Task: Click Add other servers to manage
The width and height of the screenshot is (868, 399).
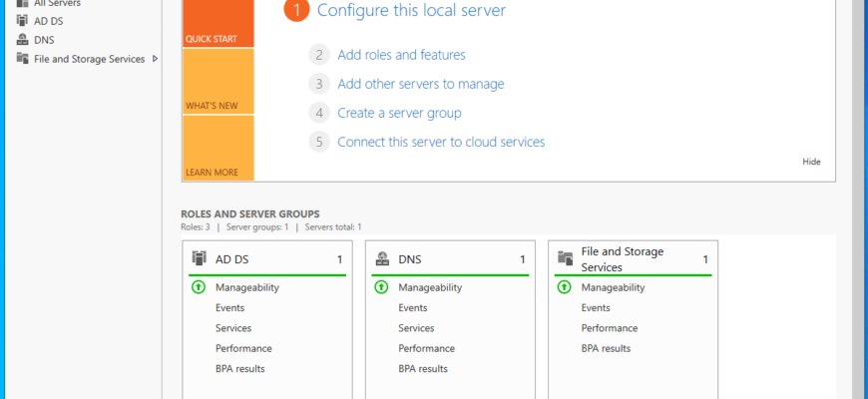Action: tap(421, 84)
